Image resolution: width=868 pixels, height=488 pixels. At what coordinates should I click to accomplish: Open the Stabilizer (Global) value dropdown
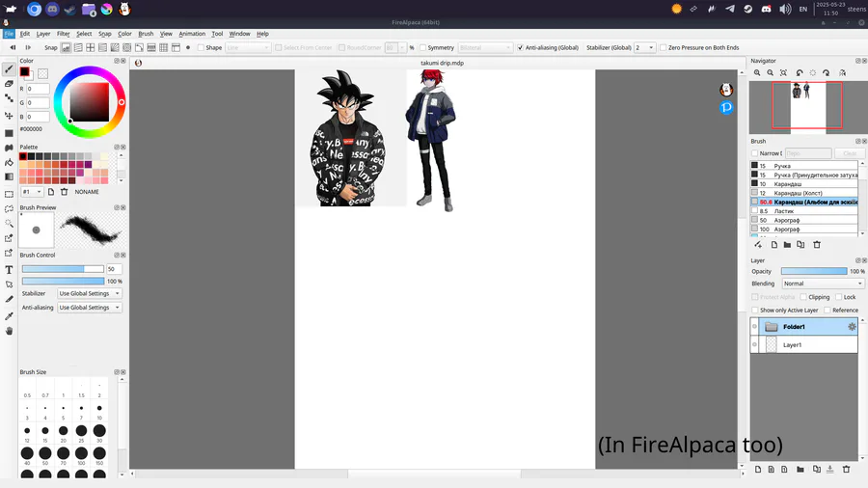[645, 47]
